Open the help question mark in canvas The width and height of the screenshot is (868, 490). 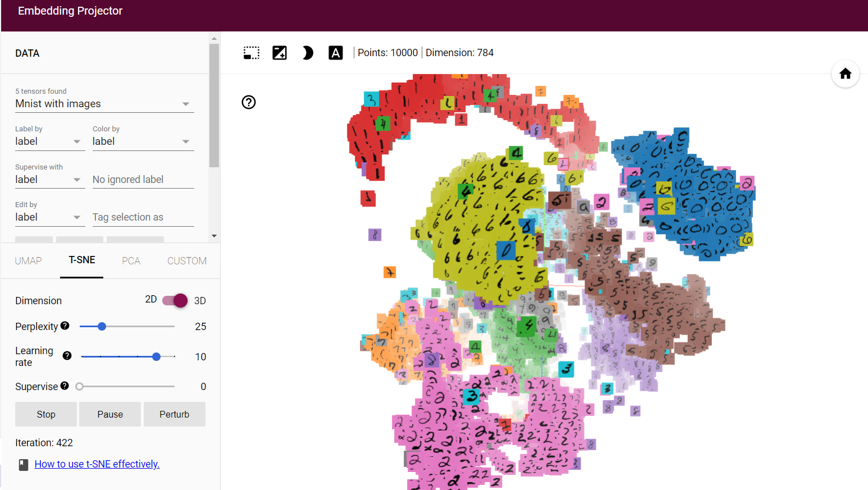[x=249, y=102]
